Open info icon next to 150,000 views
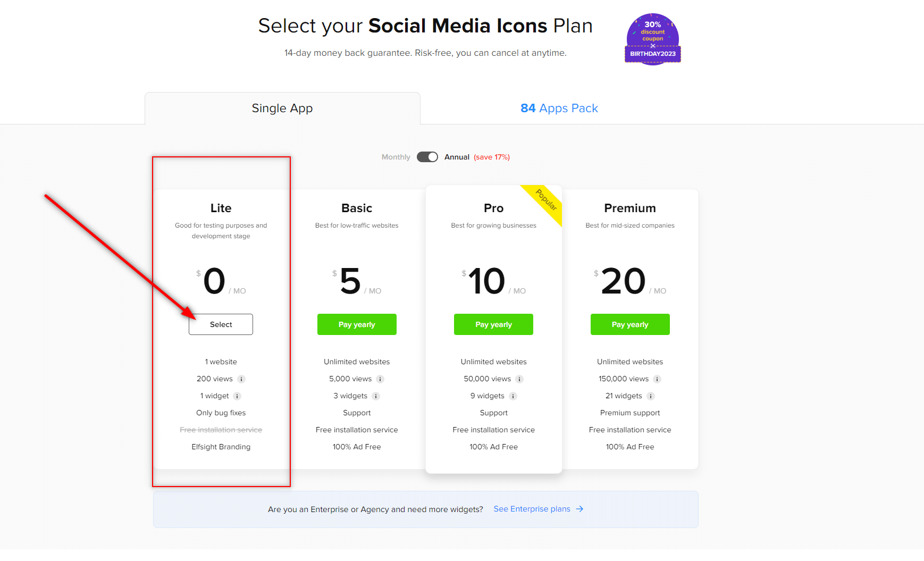This screenshot has width=924, height=561. (657, 379)
